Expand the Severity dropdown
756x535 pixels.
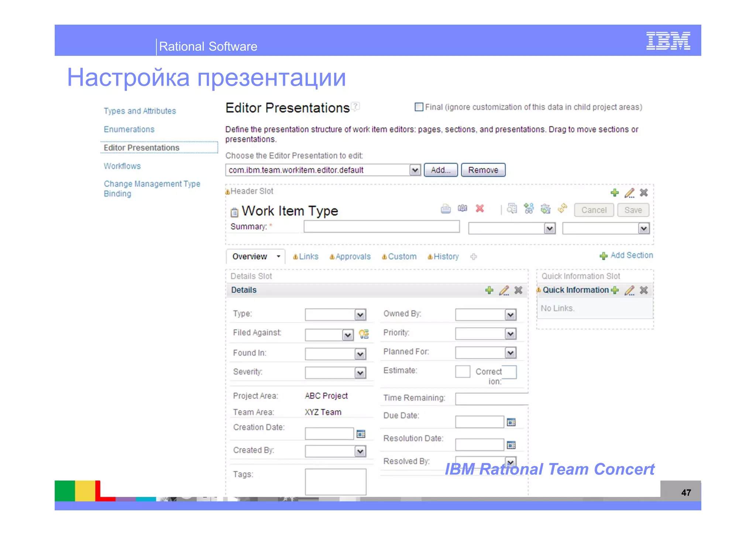[360, 373]
